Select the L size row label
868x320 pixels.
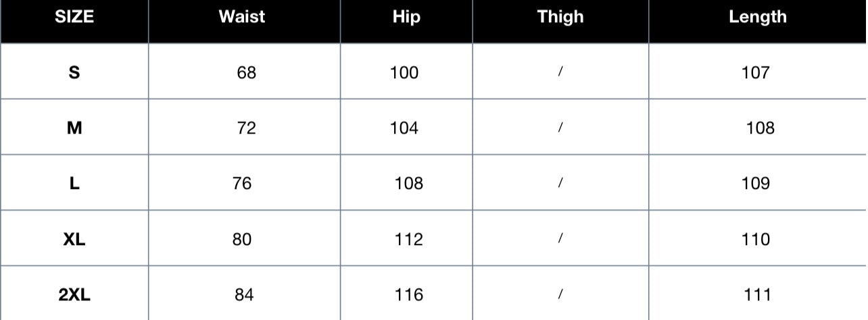tap(74, 183)
